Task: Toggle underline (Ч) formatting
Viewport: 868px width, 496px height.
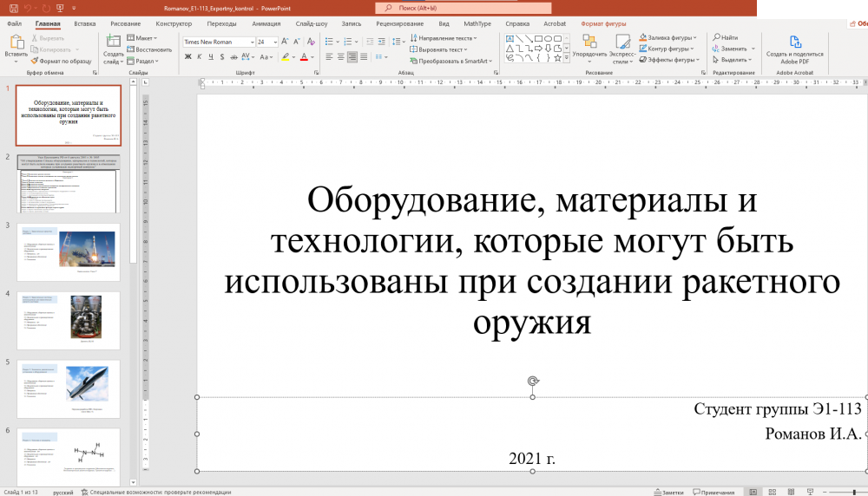Action: coord(212,57)
